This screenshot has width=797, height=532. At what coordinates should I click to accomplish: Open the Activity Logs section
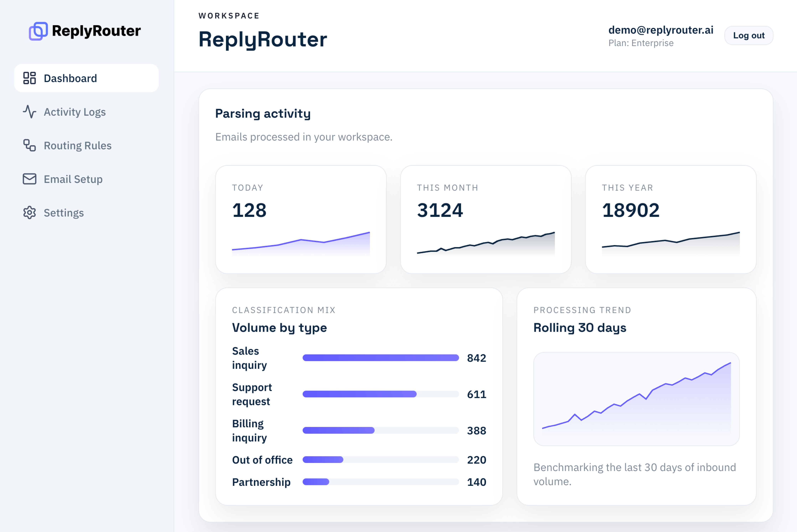click(75, 112)
